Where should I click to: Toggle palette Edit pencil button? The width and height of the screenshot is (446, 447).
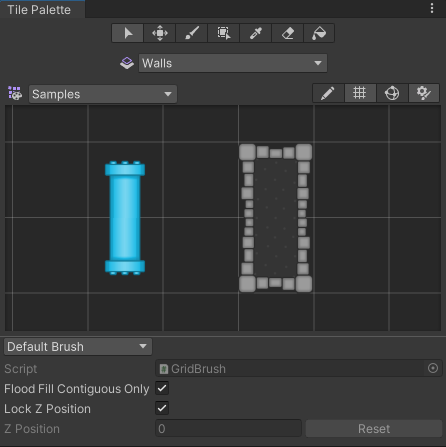click(328, 93)
